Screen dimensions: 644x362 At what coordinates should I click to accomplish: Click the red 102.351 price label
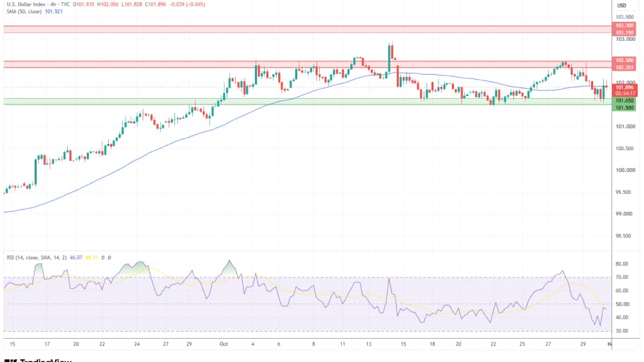tap(624, 67)
